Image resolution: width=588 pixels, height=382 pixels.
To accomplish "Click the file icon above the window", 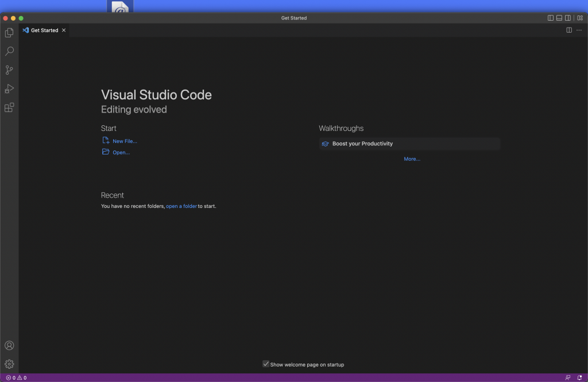I will pos(120,6).
